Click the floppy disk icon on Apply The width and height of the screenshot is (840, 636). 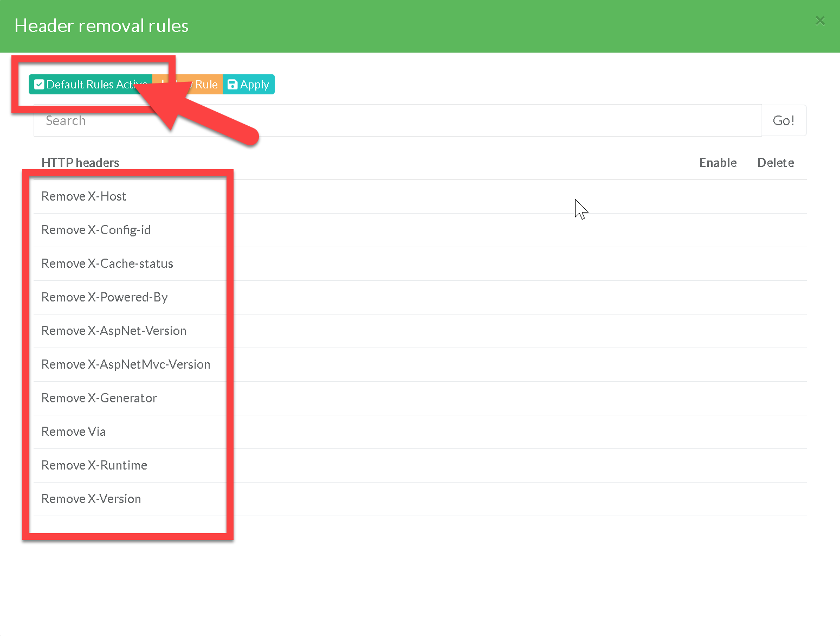(x=232, y=85)
